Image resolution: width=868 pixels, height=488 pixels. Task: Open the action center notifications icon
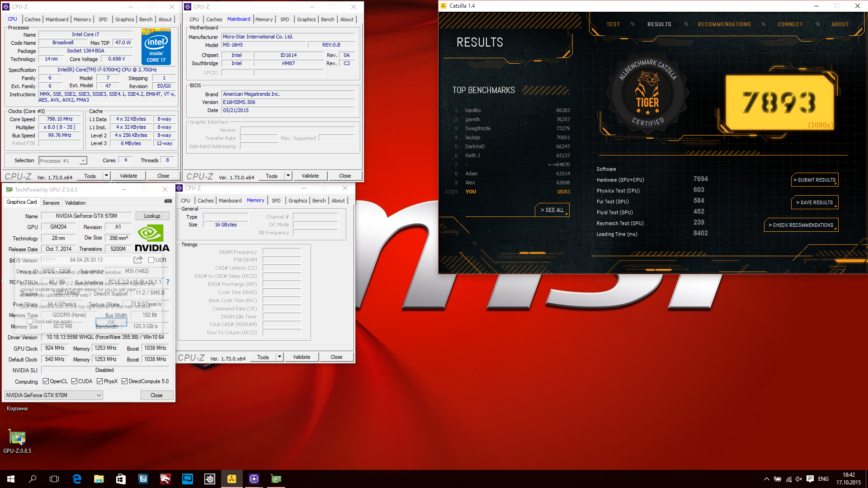(810, 479)
